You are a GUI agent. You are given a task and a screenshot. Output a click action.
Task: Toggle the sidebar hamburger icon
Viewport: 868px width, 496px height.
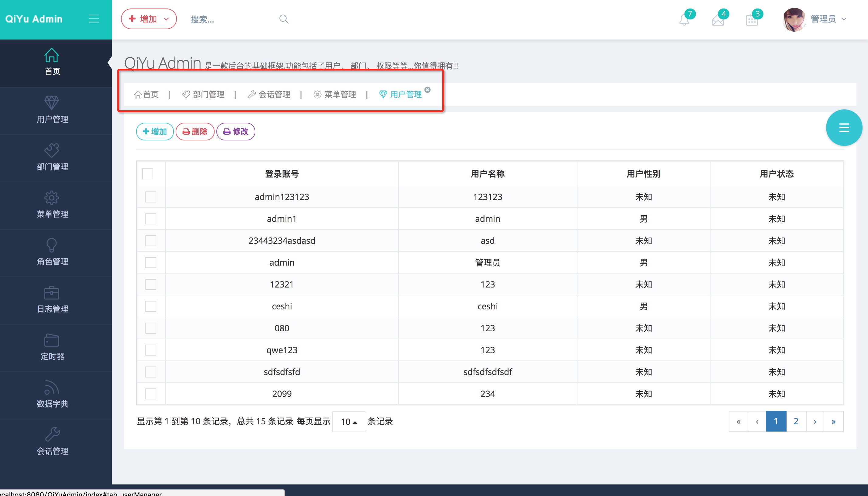click(x=94, y=19)
